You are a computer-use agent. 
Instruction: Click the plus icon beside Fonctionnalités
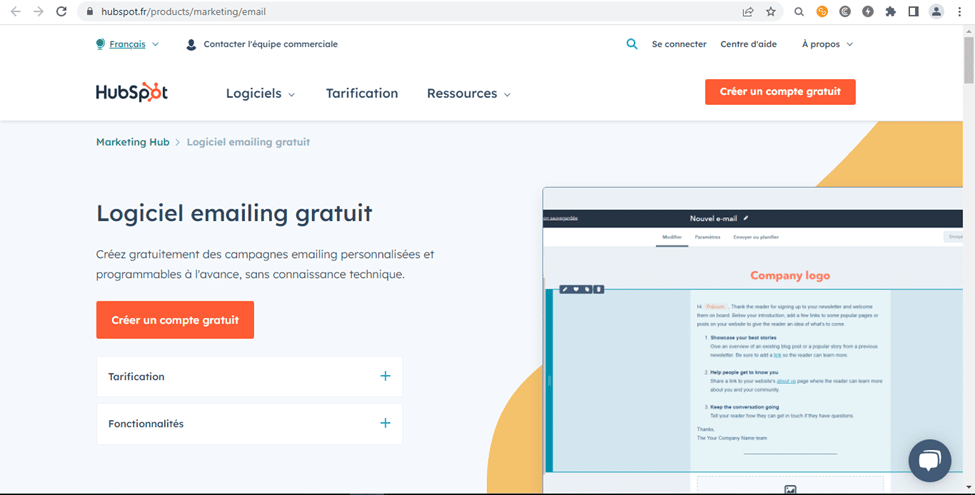tap(386, 423)
